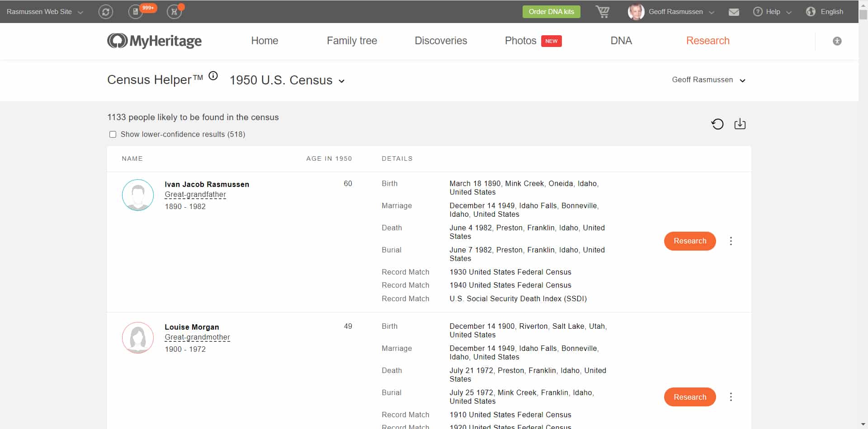Open Ivan Jacob Rasmussen's name link
868x429 pixels.
pyautogui.click(x=207, y=184)
